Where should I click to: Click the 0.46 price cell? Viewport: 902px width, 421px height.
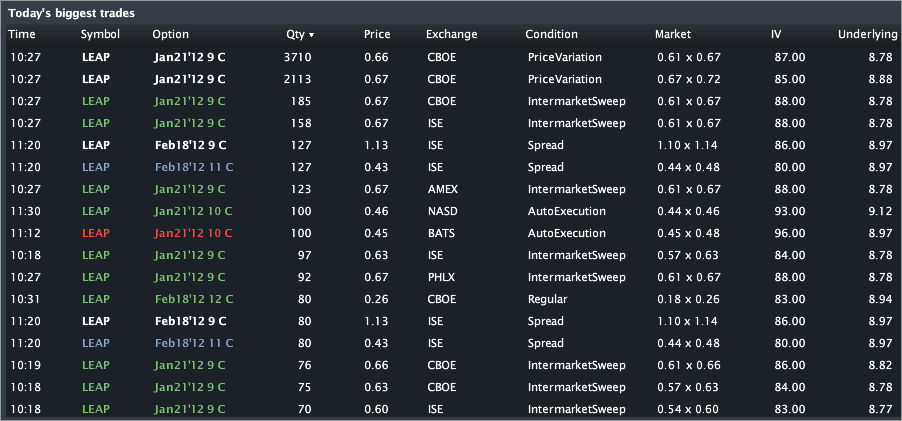(376, 211)
